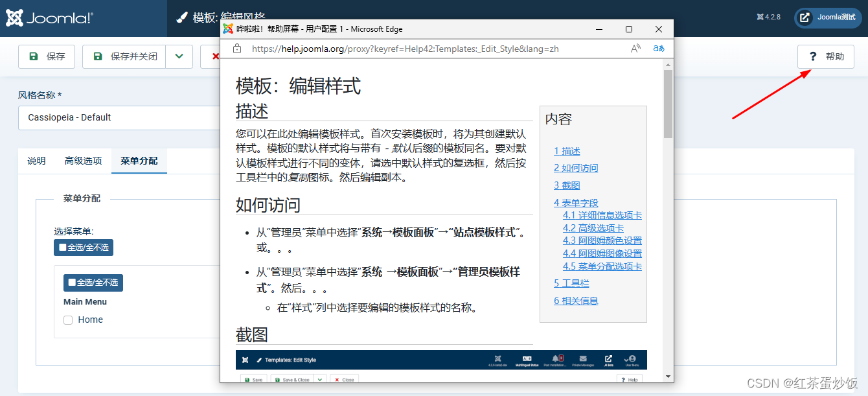
Task: Maximize the Edge help window
Action: tap(629, 29)
